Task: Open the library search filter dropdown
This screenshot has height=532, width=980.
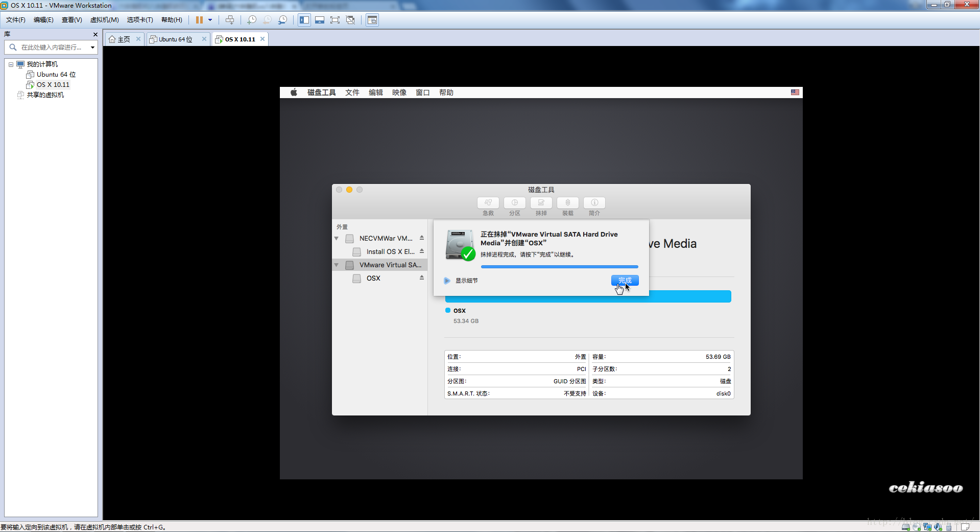Action: (x=92, y=47)
